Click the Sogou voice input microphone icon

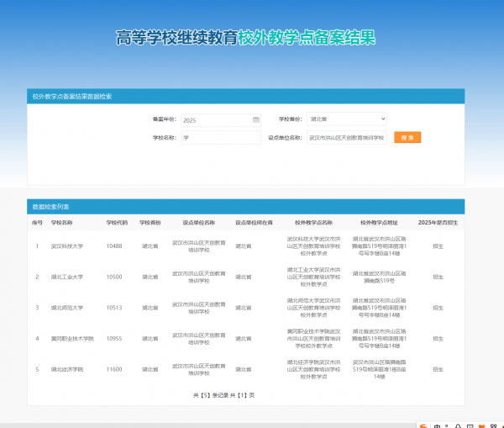(x=458, y=426)
